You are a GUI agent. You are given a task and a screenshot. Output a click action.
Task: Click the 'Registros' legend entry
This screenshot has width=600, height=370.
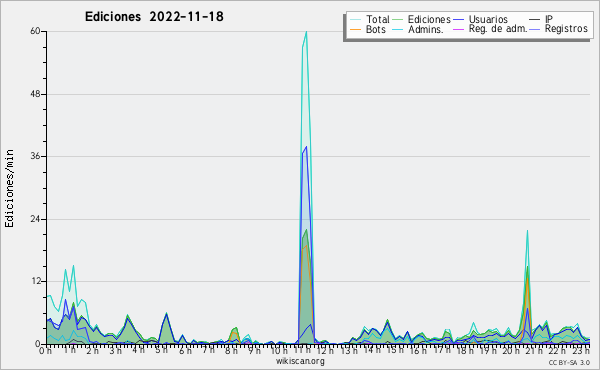[x=566, y=29]
